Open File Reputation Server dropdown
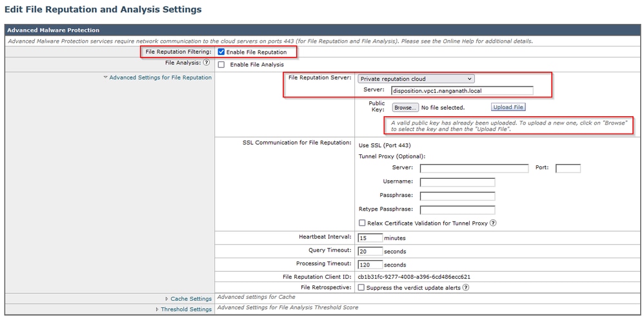This screenshot has width=644, height=317. [x=416, y=79]
